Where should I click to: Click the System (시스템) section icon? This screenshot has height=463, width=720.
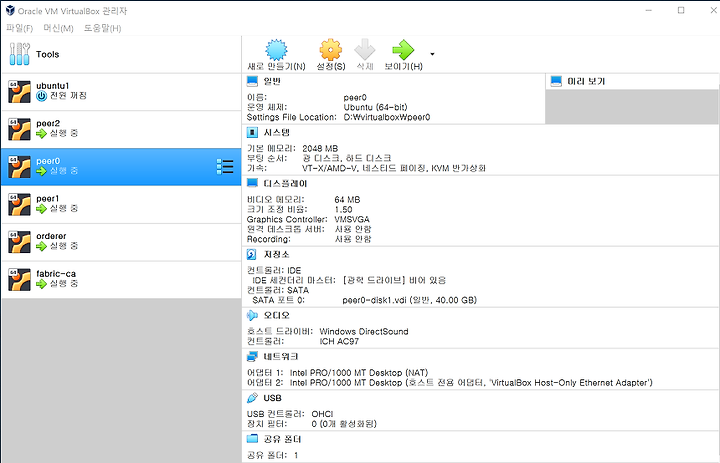pyautogui.click(x=252, y=133)
